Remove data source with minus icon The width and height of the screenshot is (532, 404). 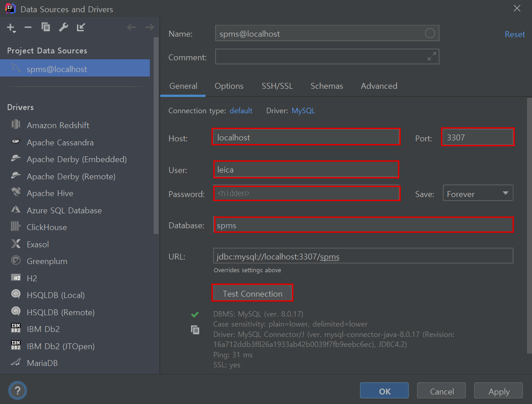pyautogui.click(x=28, y=27)
